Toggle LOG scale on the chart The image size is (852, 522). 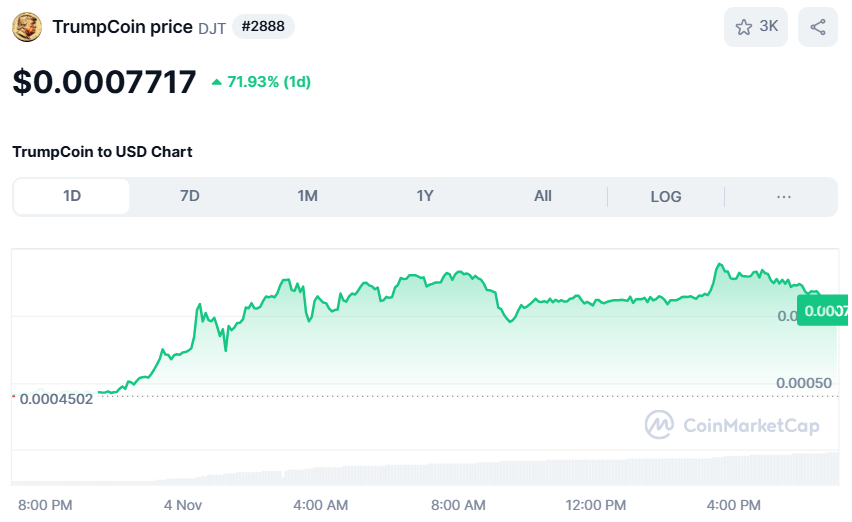click(x=666, y=196)
